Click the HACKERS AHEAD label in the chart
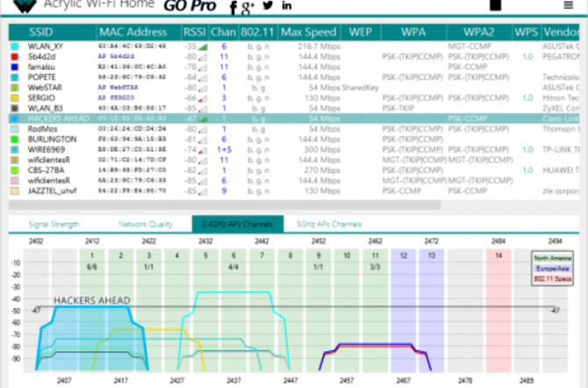Image resolution: width=588 pixels, height=388 pixels. (92, 300)
